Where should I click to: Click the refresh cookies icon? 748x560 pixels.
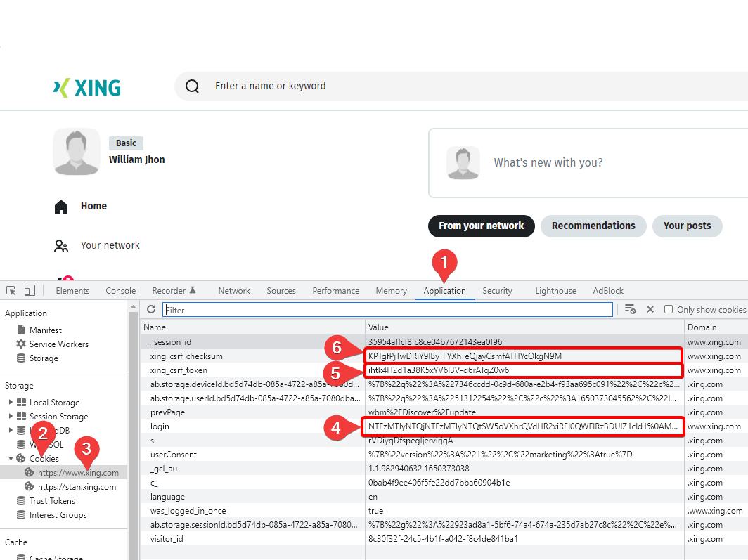(x=151, y=309)
